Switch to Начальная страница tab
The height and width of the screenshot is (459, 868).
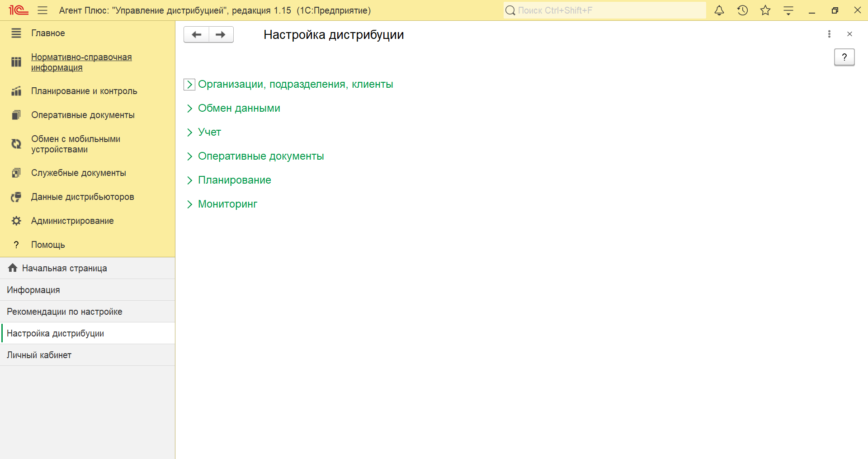coord(88,268)
